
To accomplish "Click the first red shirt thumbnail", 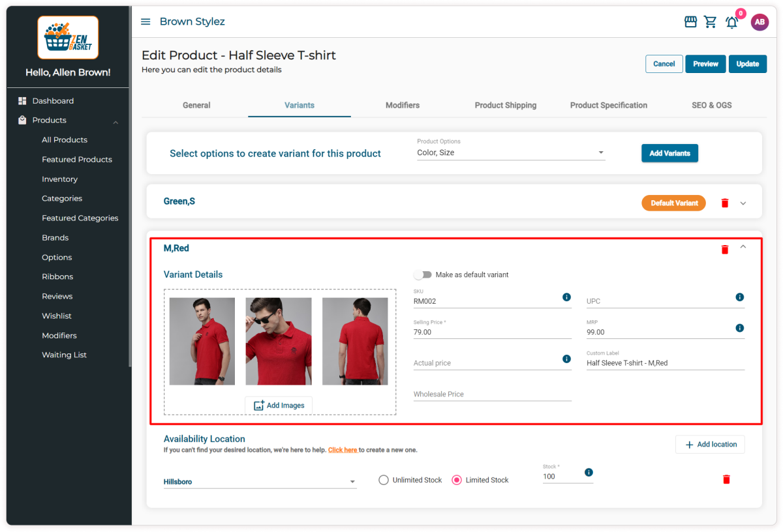I will click(202, 341).
